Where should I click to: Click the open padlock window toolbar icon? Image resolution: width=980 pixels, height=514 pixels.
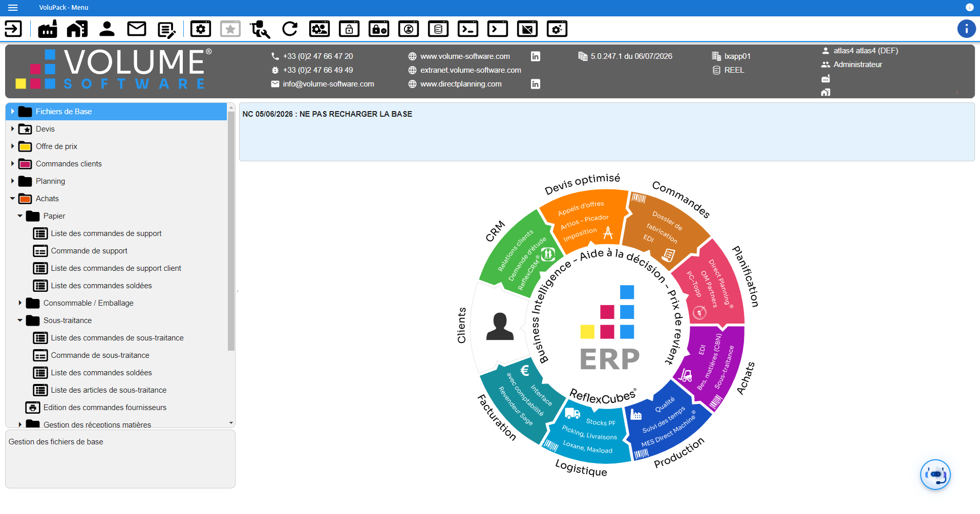coord(349,29)
